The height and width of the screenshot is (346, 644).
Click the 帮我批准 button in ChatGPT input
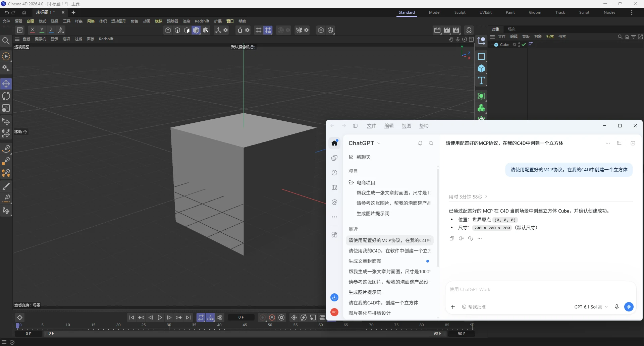[x=474, y=307]
